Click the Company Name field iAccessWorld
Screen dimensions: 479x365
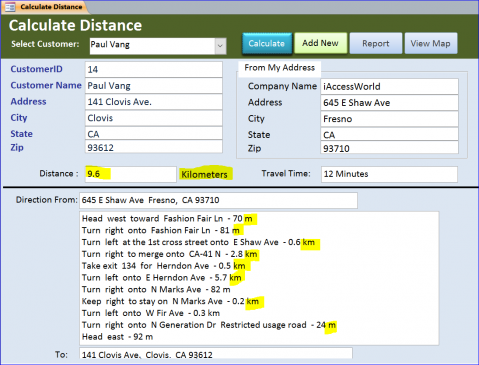pos(389,87)
